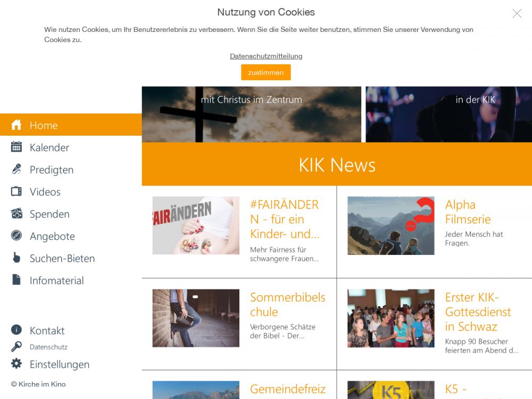
Task: Open the Spenden piggy bank icon
Action: click(16, 214)
